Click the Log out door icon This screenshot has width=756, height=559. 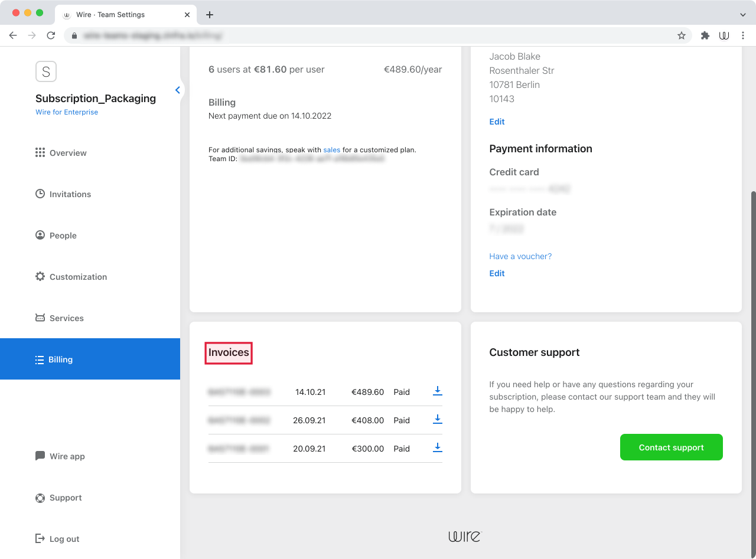(40, 538)
